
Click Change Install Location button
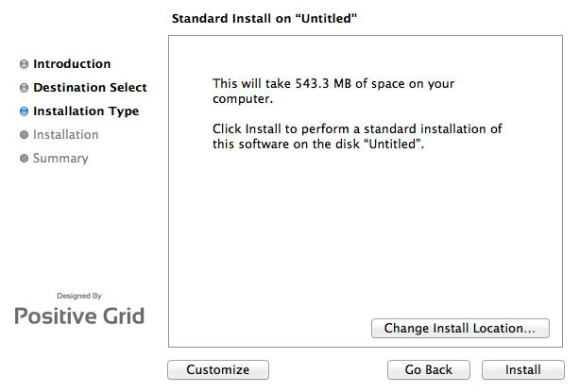[x=460, y=329]
